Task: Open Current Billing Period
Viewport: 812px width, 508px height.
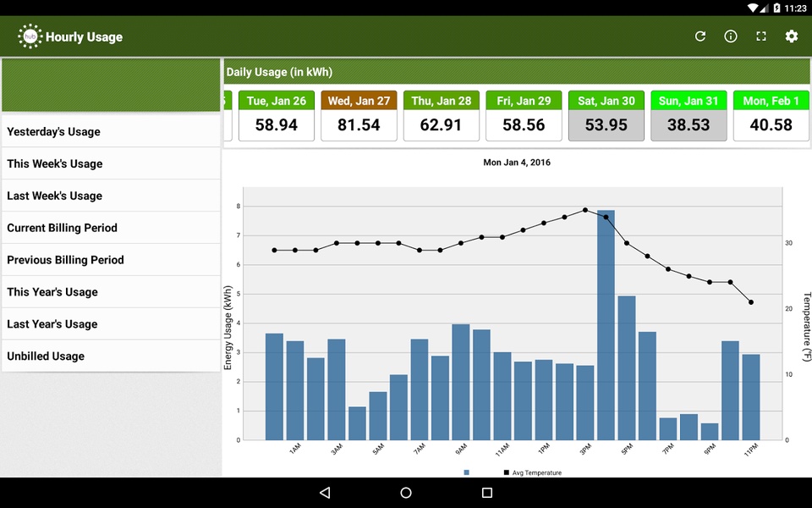Action: pos(111,228)
